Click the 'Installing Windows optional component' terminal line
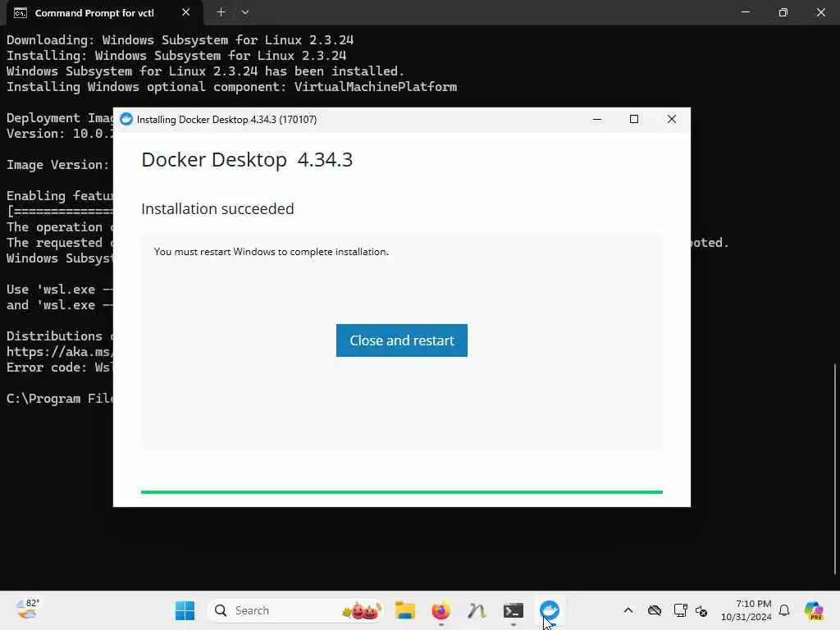This screenshot has height=630, width=840. 231,87
